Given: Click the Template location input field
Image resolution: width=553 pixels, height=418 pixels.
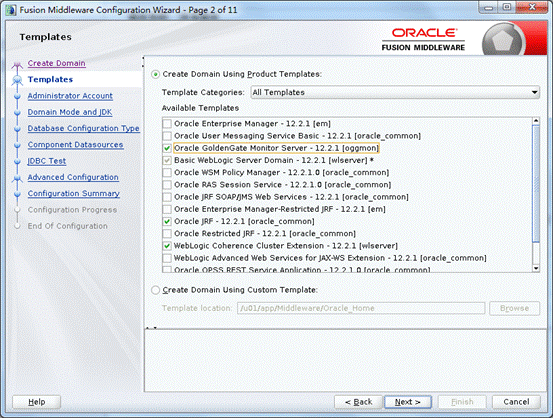Looking at the screenshot, I should coord(361,308).
